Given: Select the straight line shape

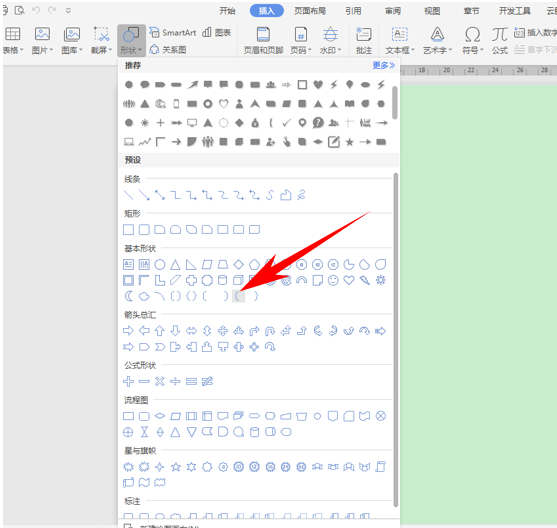Looking at the screenshot, I should click(128, 195).
